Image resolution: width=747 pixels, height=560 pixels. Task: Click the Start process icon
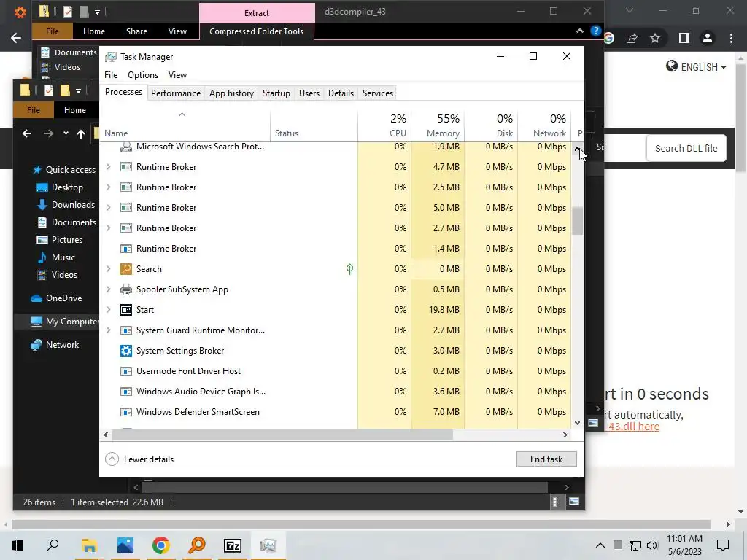[x=125, y=310]
